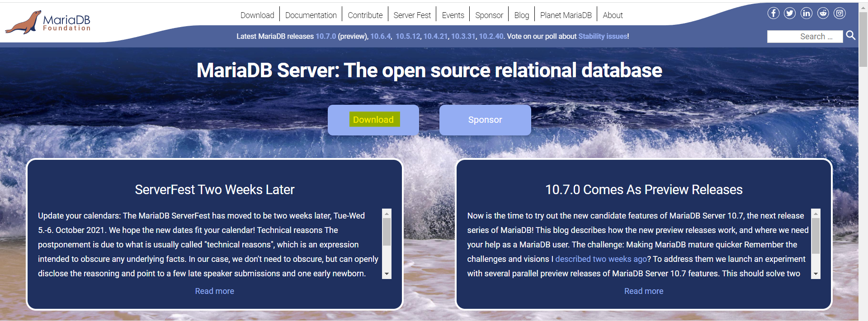Click the large Download button
Image resolution: width=868 pixels, height=321 pixels.
(373, 120)
